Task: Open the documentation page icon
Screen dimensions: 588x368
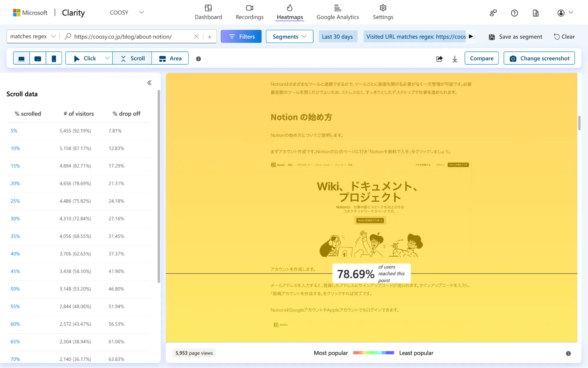Action: 536,13
